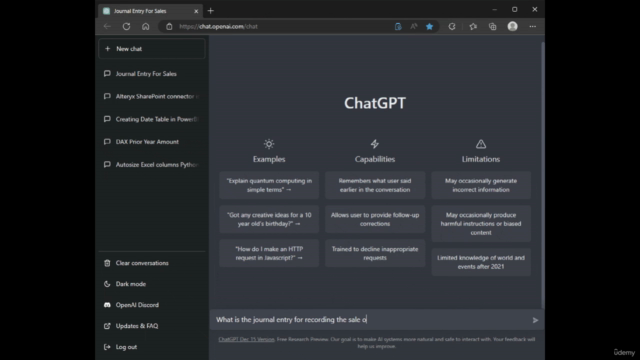Open Autosize Excel columns Python chat

point(152,164)
